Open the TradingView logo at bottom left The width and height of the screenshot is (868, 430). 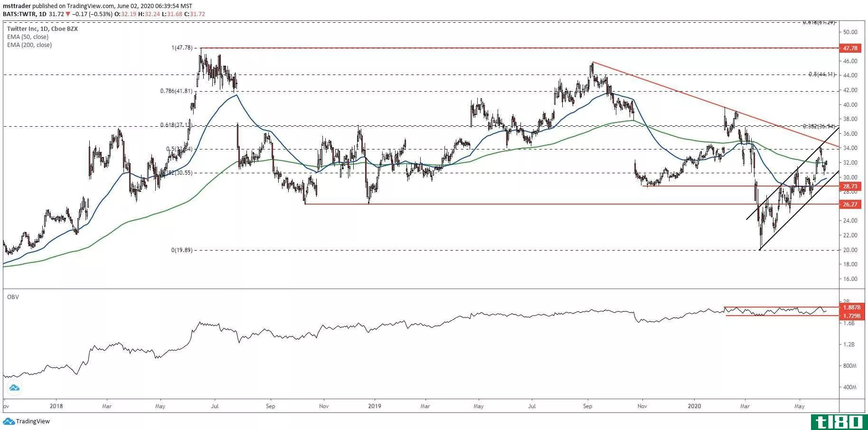pyautogui.click(x=27, y=421)
